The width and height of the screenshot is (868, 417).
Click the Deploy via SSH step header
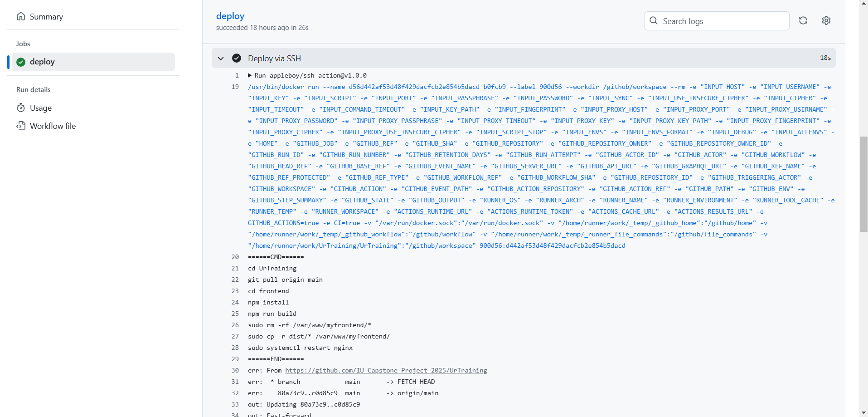[524, 58]
